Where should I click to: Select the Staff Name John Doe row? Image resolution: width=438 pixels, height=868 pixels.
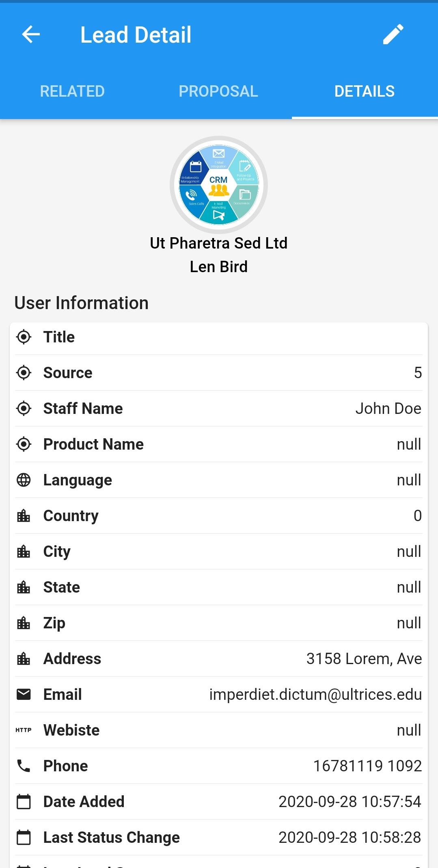[219, 408]
